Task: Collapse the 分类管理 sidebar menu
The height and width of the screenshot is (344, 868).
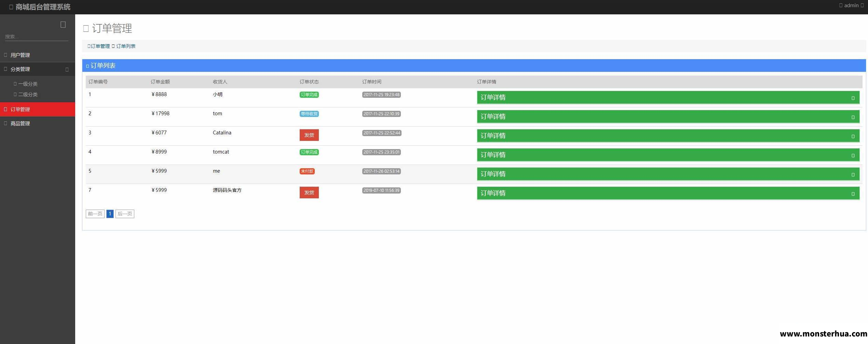Action: tap(38, 69)
